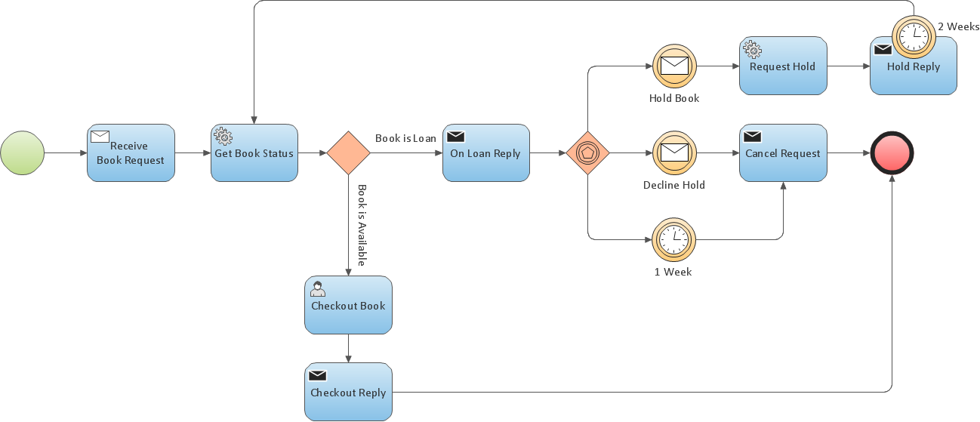Select the 2 Weeks text label

pos(958,26)
